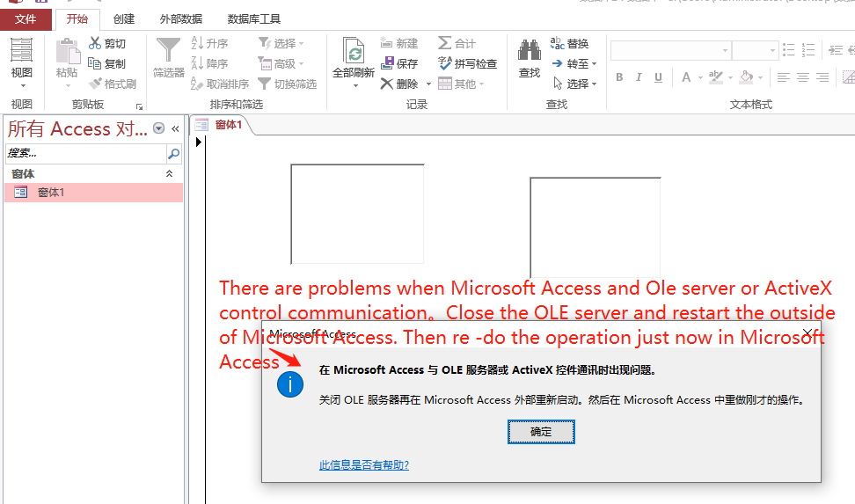Click Totals (合计) icon
The width and height of the screenshot is (855, 504).
coord(444,43)
